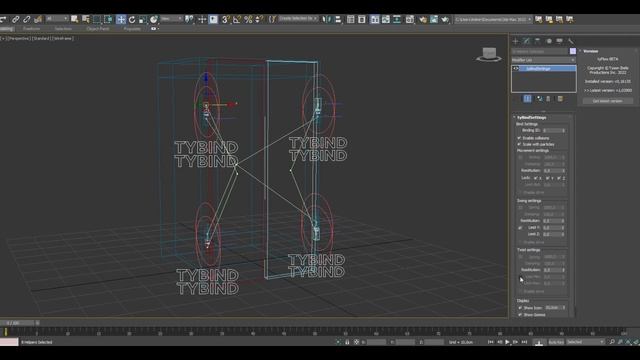Open the Modifier List dropdown

point(543,60)
